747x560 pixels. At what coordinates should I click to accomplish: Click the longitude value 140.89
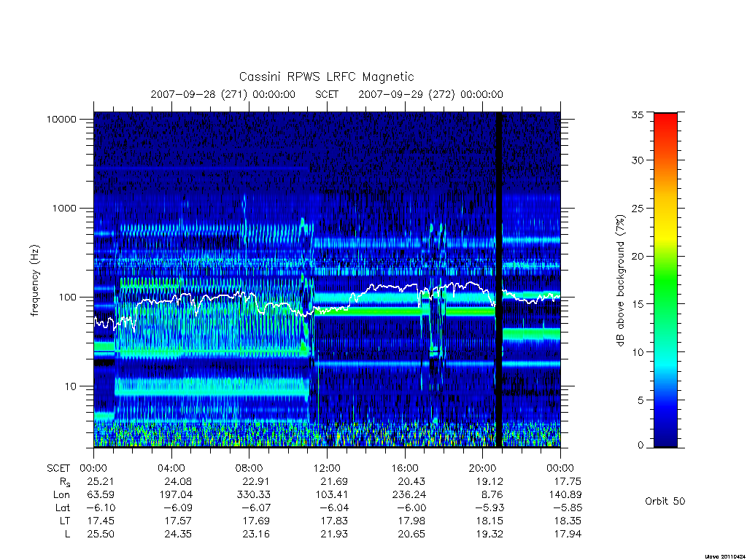[x=565, y=495]
